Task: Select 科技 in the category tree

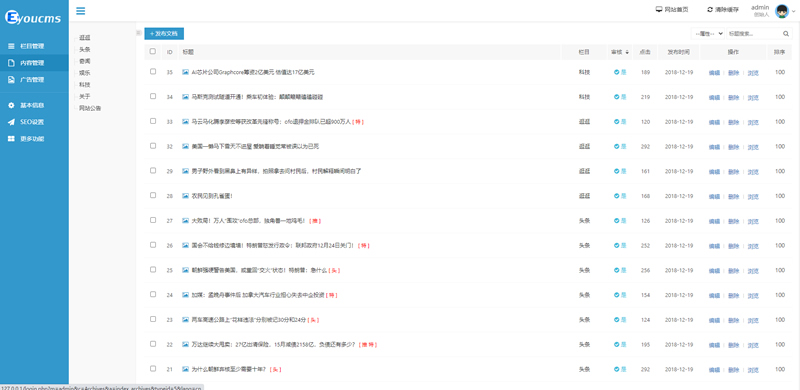Action: coord(84,85)
